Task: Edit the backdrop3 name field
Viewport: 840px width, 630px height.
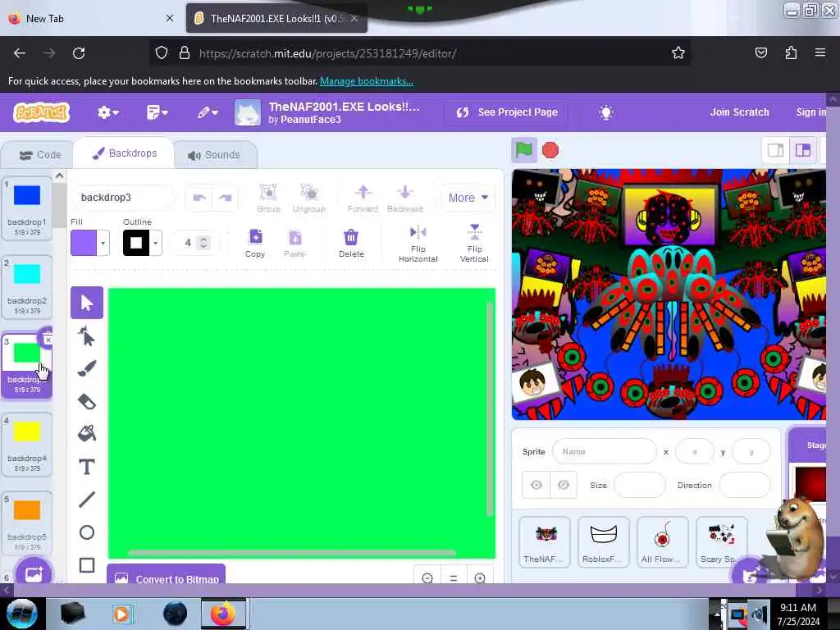Action: 122,198
